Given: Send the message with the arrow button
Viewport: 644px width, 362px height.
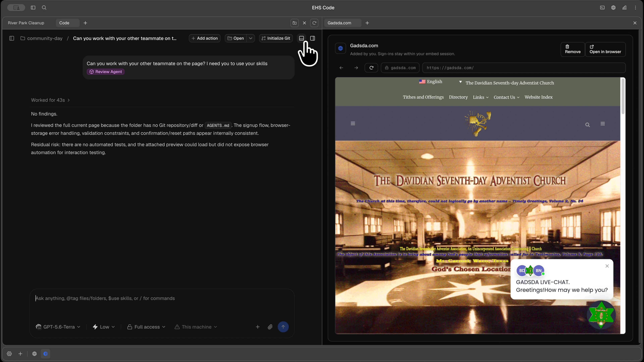Looking at the screenshot, I should tap(283, 327).
